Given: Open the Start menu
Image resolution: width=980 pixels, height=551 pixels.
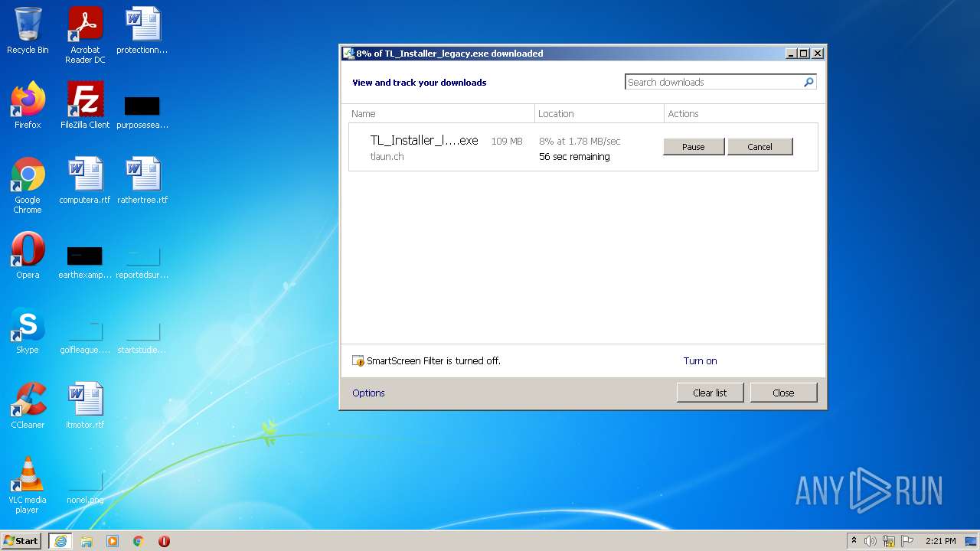Looking at the screenshot, I should (x=21, y=541).
